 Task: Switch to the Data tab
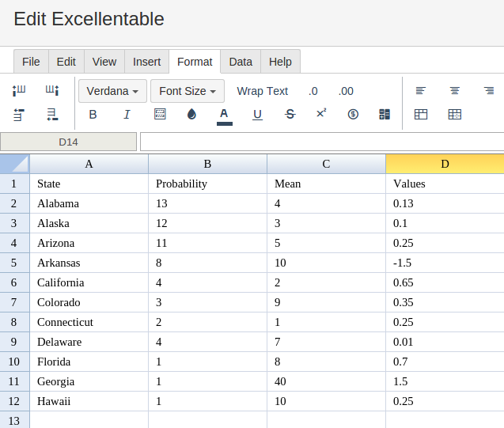pos(241,62)
